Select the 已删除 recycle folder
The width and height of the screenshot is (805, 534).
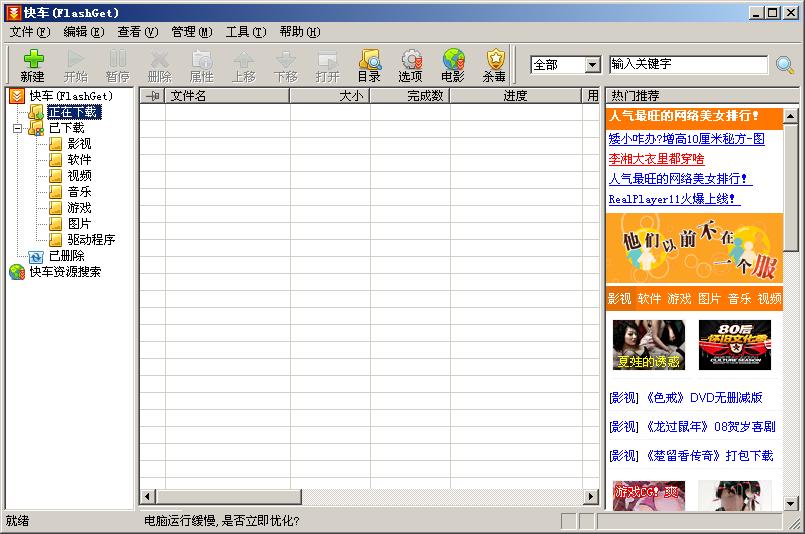66,255
